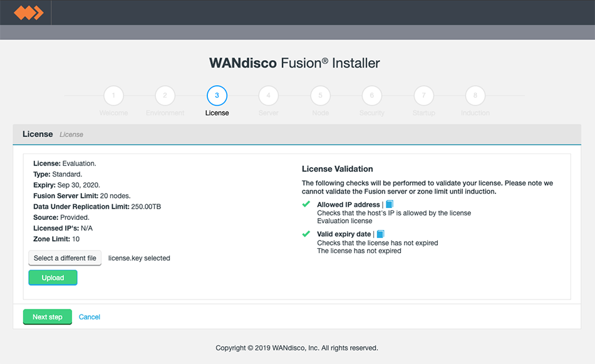Select the step 3 License circle
This screenshot has width=595, height=364.
click(x=217, y=96)
